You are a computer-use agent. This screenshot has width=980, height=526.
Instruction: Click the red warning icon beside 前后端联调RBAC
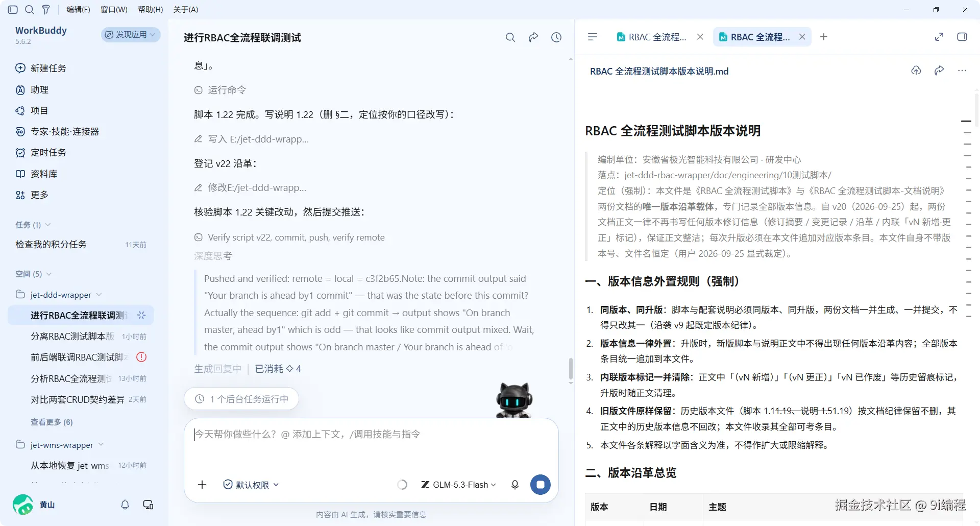pos(141,357)
